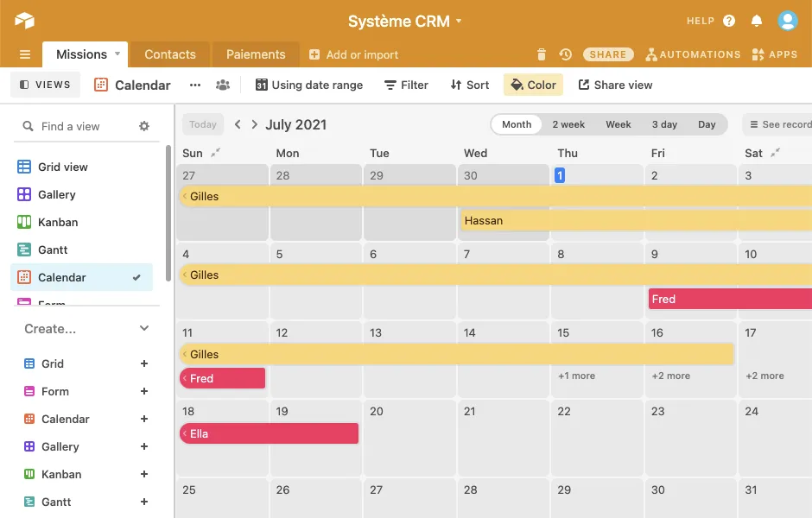Open the Sort menu

(470, 85)
